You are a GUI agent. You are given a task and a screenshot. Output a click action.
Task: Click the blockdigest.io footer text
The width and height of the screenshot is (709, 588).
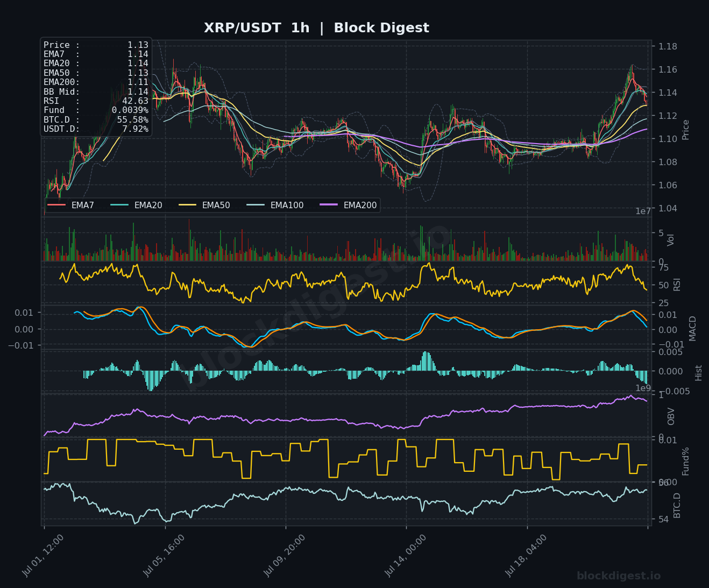[619, 576]
